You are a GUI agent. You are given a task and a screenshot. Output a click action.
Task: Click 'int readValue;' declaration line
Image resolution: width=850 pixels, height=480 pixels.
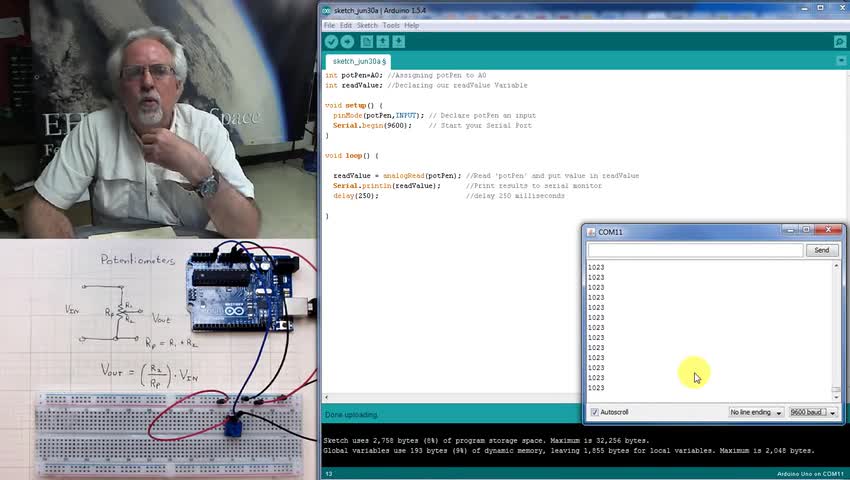[x=353, y=85]
